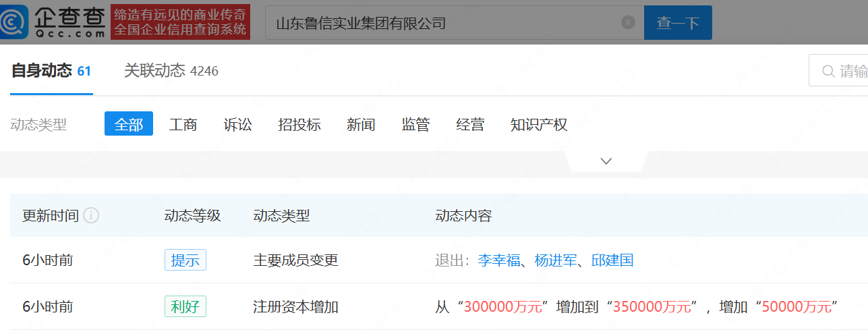Screen dimensions: 868x334
Task: Select 知识产权 category filter
Action: (539, 124)
